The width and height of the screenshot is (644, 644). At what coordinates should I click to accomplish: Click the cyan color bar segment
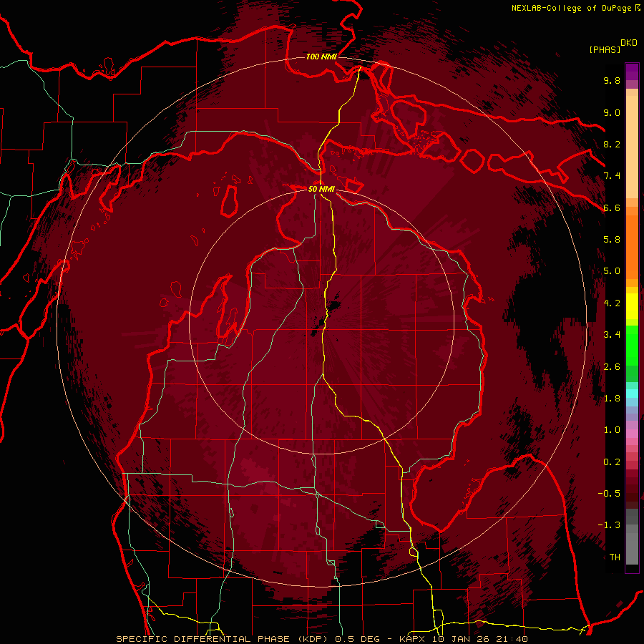632,394
